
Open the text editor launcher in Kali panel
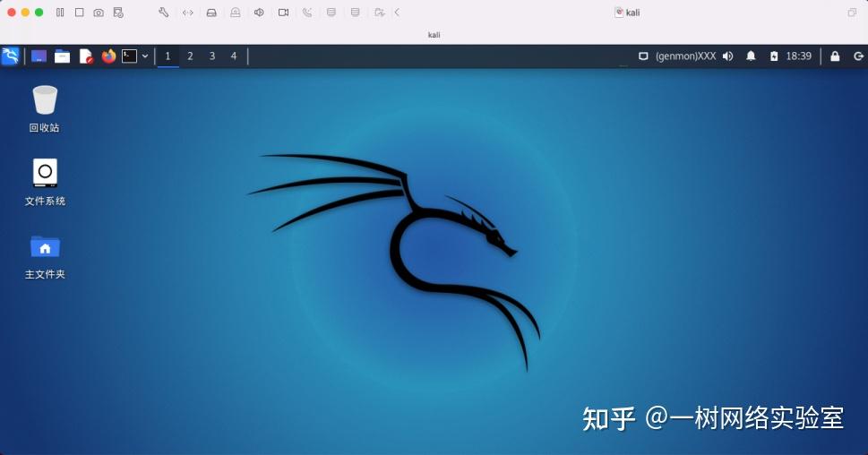[86, 56]
